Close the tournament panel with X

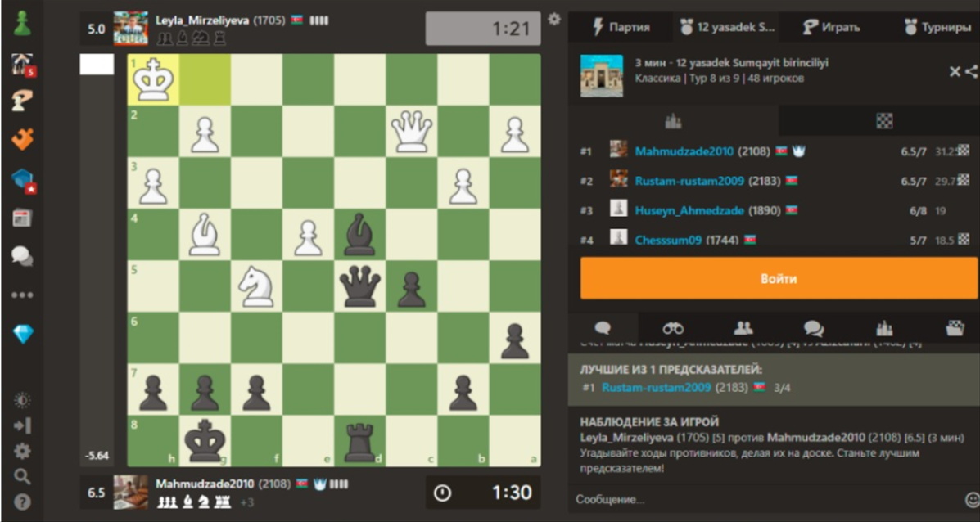[955, 72]
